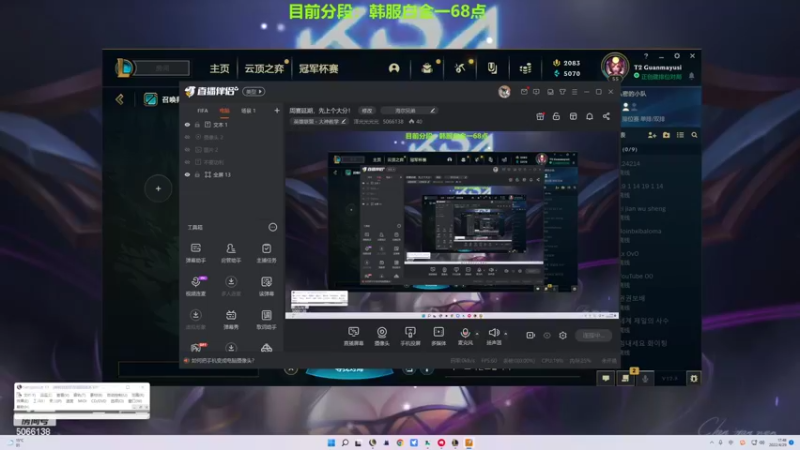800x450 pixels.
Task: Open the gift box icon above preview
Action: (540, 116)
